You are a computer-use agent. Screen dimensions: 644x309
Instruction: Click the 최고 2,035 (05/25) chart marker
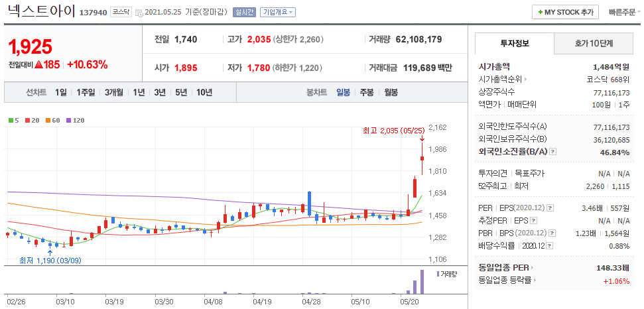[x=394, y=131]
